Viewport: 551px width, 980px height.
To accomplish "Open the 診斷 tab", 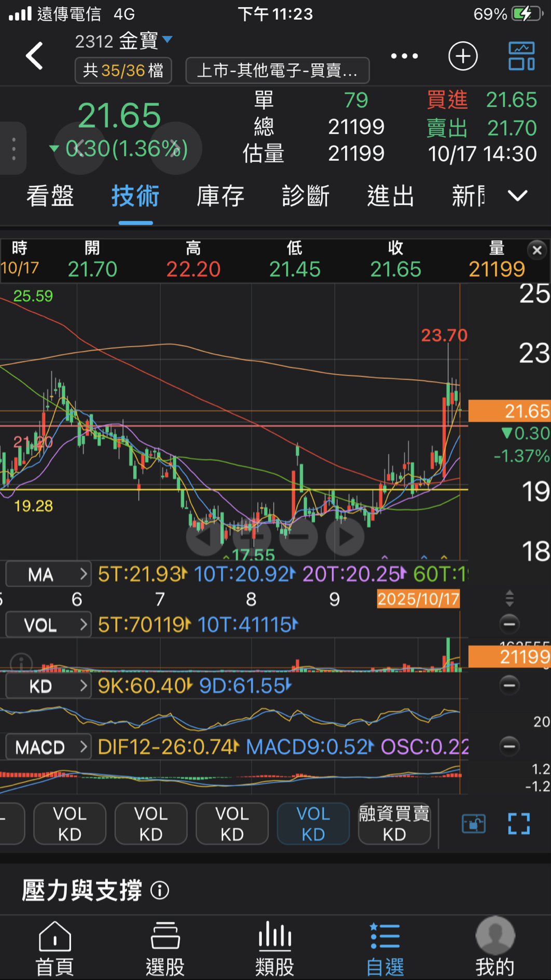I will [306, 197].
